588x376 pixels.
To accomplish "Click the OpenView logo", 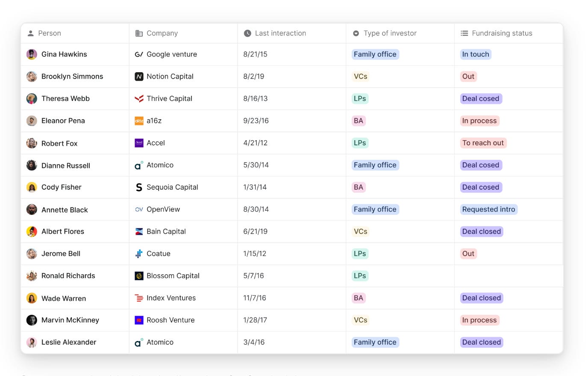I will (x=139, y=209).
